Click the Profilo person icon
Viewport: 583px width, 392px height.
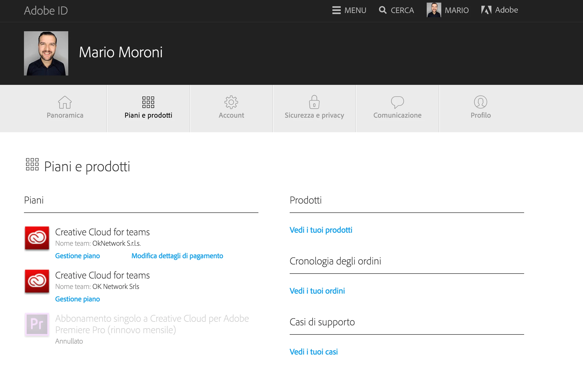click(x=481, y=102)
